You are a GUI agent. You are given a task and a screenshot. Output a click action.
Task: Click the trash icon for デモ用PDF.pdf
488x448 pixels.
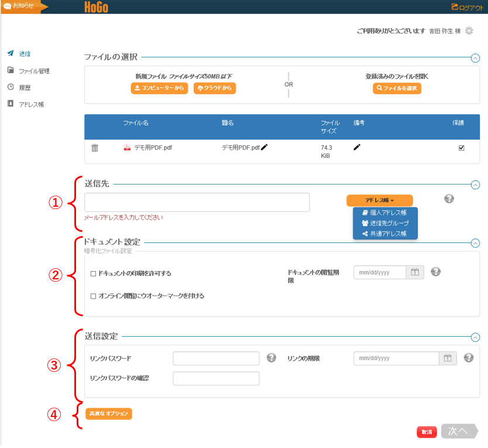(95, 148)
